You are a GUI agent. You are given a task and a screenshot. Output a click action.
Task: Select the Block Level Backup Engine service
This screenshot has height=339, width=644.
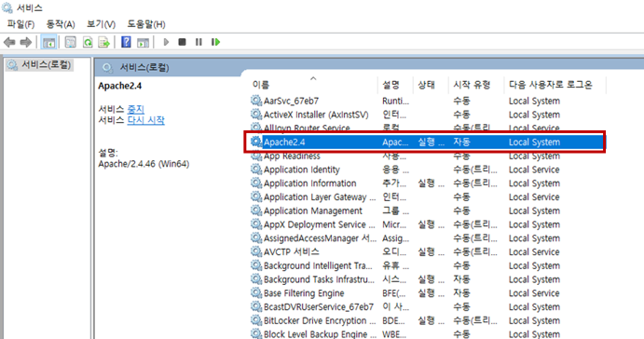[x=427, y=334]
